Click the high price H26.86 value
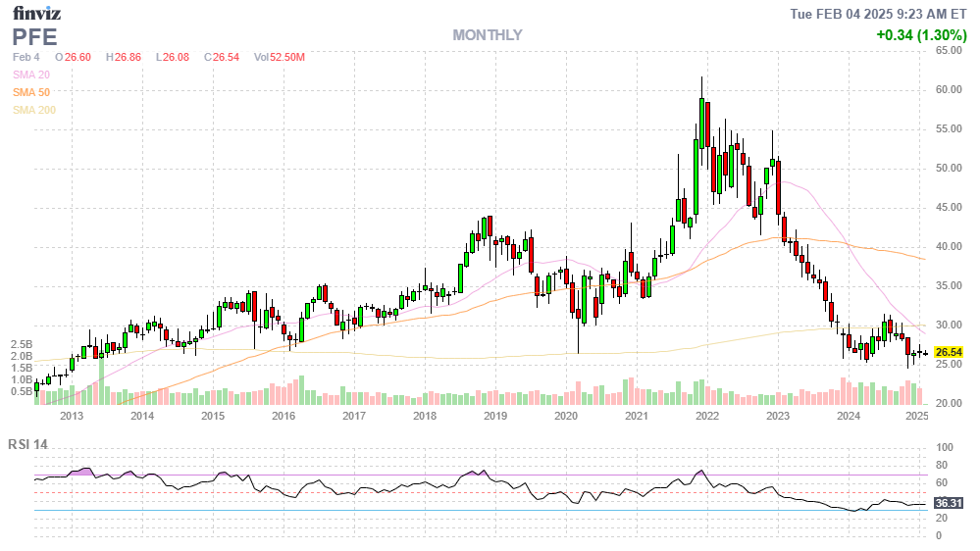The width and height of the screenshot is (980, 551). click(x=124, y=57)
